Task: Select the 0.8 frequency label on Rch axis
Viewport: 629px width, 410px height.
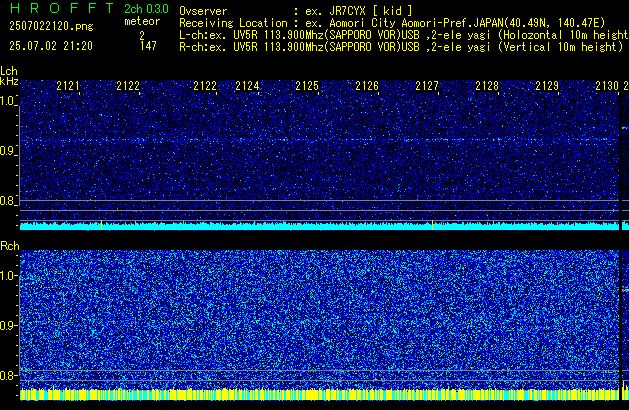Action: [x=7, y=375]
